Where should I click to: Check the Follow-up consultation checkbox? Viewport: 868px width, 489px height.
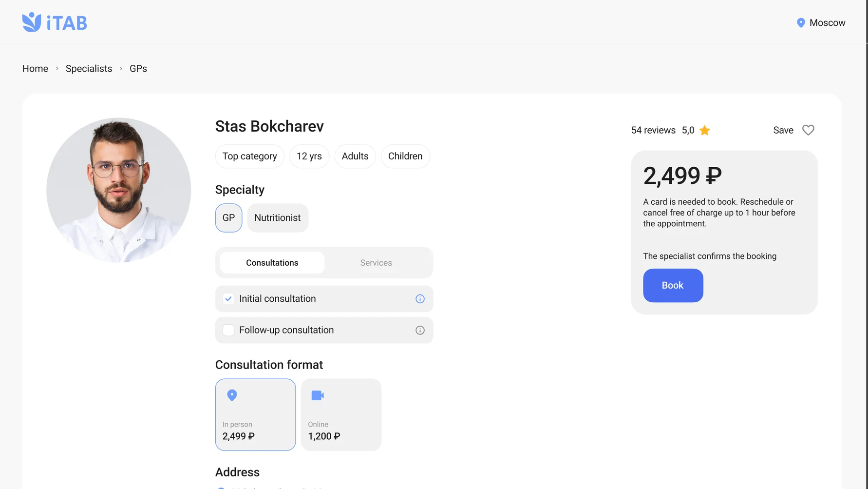coord(228,330)
